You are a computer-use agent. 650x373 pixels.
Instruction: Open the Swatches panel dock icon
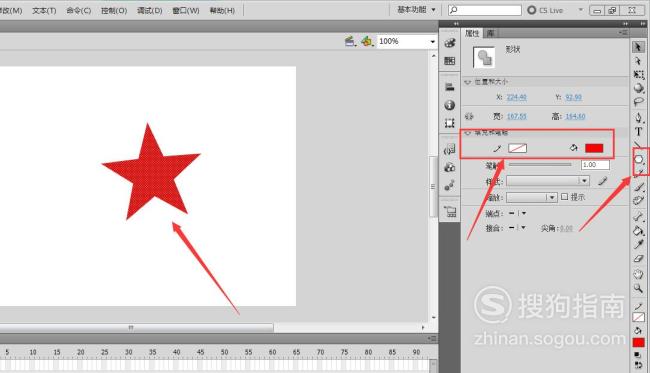coord(450,61)
